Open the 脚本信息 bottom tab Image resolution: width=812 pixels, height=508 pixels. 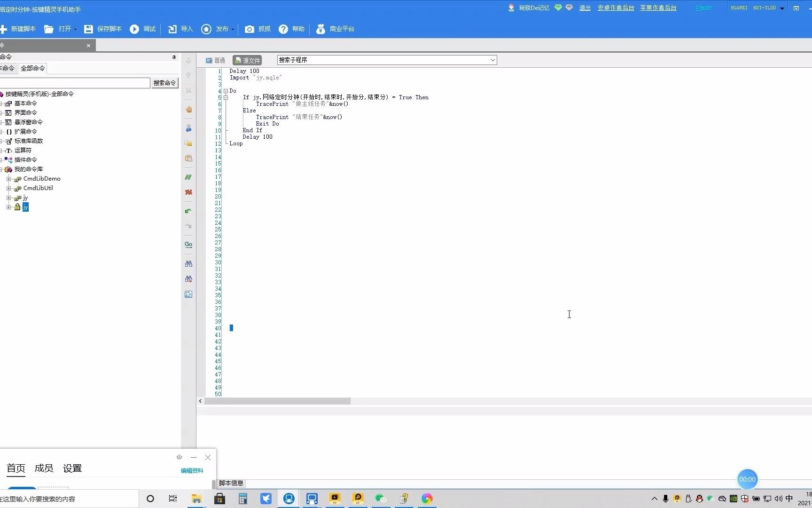click(x=231, y=483)
